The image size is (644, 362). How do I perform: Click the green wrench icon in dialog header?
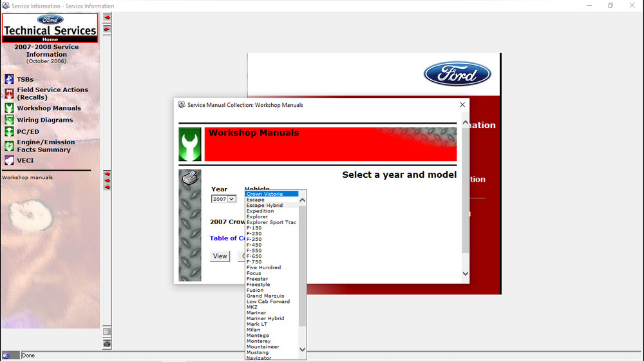(x=190, y=144)
